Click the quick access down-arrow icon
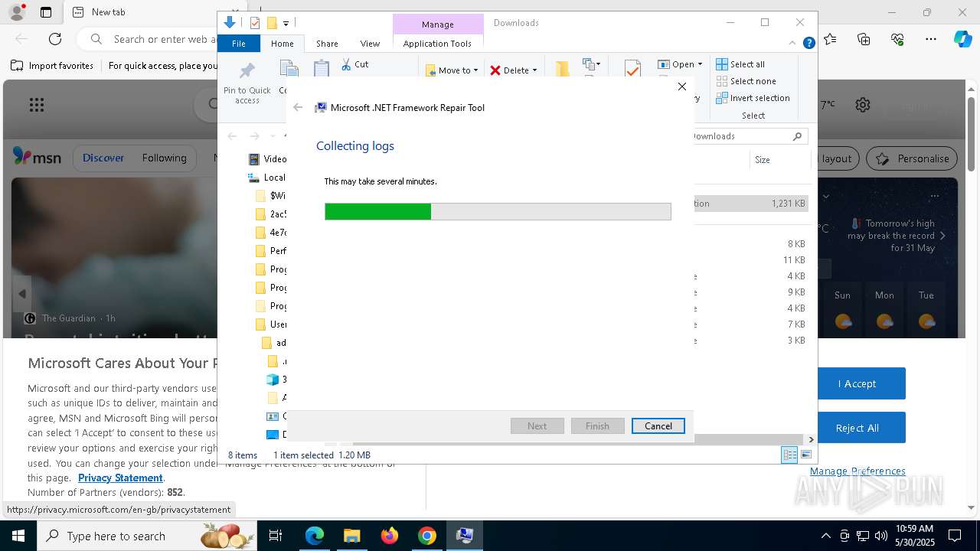The height and width of the screenshot is (551, 980). coord(229,23)
